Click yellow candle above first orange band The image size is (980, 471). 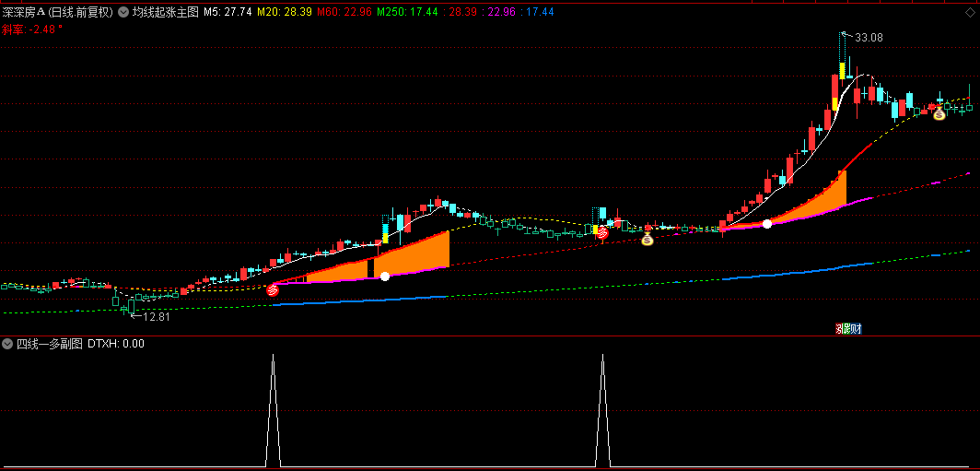coord(386,239)
